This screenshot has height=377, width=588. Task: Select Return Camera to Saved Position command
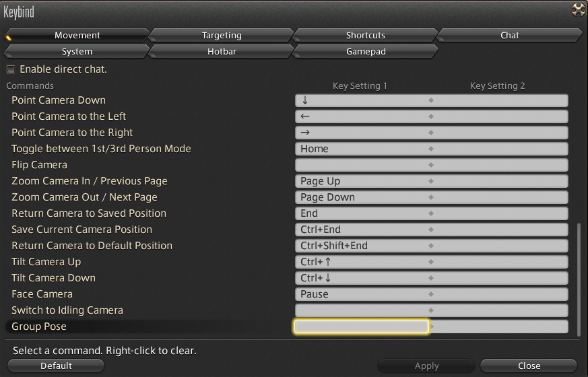point(89,213)
